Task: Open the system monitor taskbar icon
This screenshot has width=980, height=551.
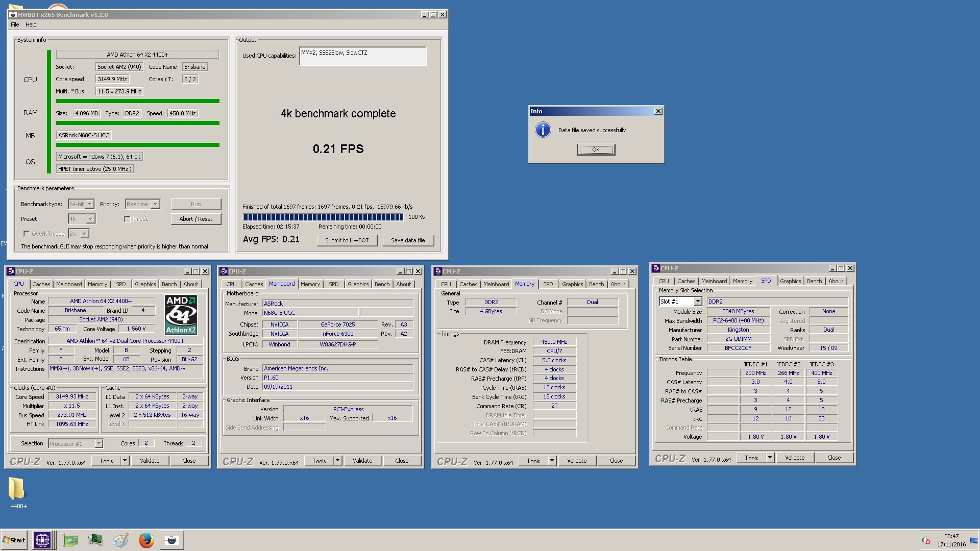Action: [x=95, y=540]
